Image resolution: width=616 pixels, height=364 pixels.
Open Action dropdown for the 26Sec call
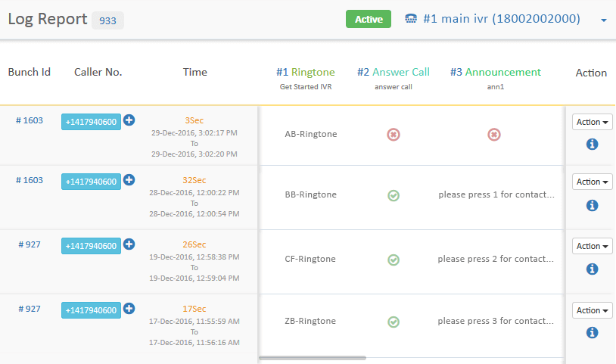click(592, 246)
